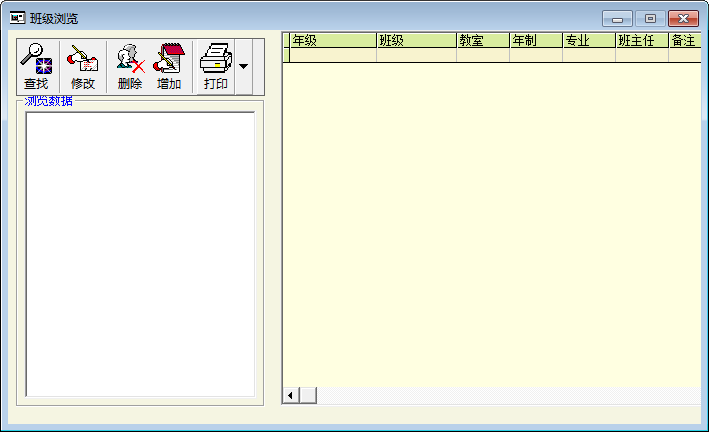Click the 专业 column header

pyautogui.click(x=589, y=40)
